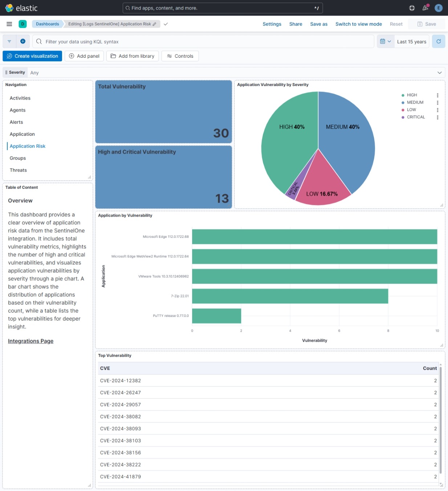Image resolution: width=448 pixels, height=491 pixels.
Task: Click the Elastic logo
Action: pos(9,8)
